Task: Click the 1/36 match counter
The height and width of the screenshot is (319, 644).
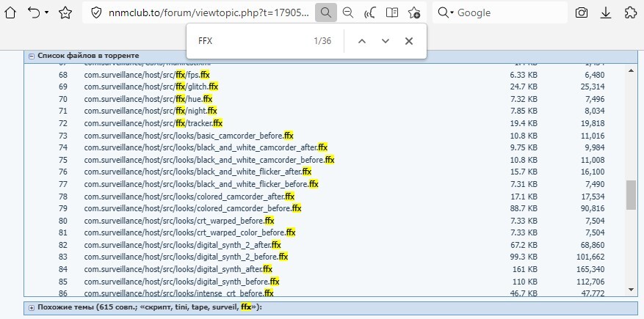Action: [x=322, y=41]
